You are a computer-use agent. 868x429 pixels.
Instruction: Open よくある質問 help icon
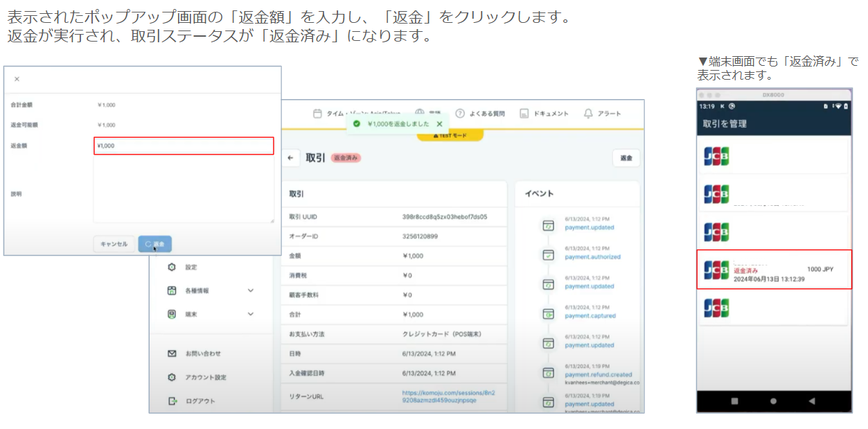(x=460, y=114)
